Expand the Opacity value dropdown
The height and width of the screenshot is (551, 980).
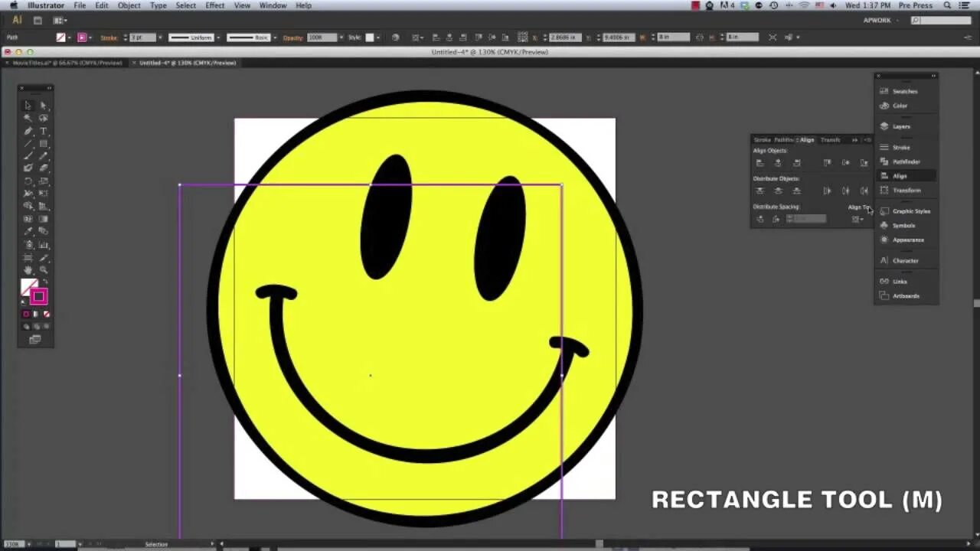point(341,37)
